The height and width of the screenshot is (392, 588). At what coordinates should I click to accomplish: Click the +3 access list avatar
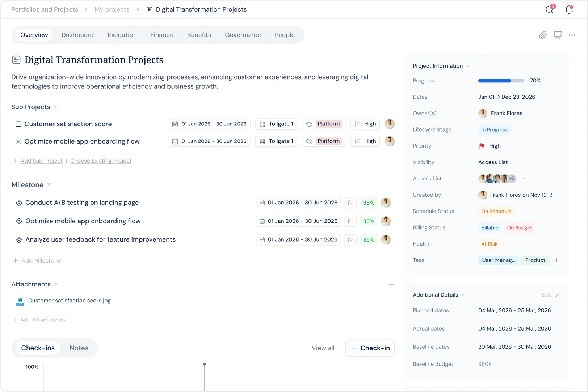[512, 179]
